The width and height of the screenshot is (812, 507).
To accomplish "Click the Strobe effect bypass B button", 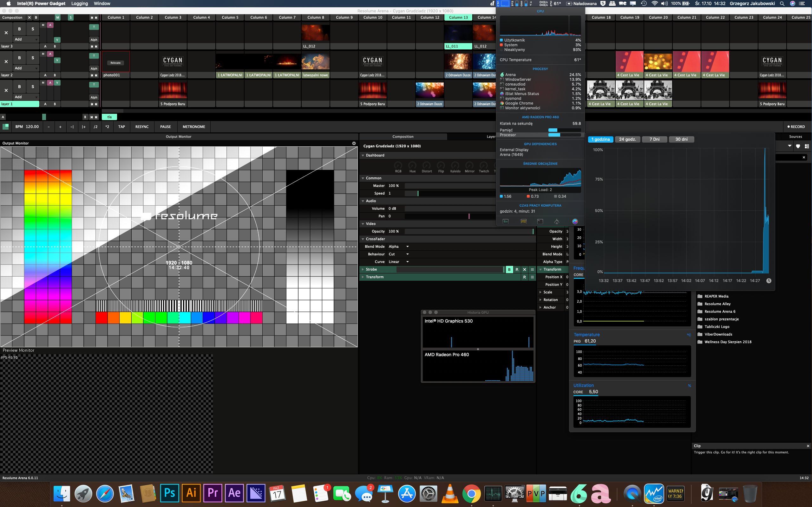I will [509, 270].
